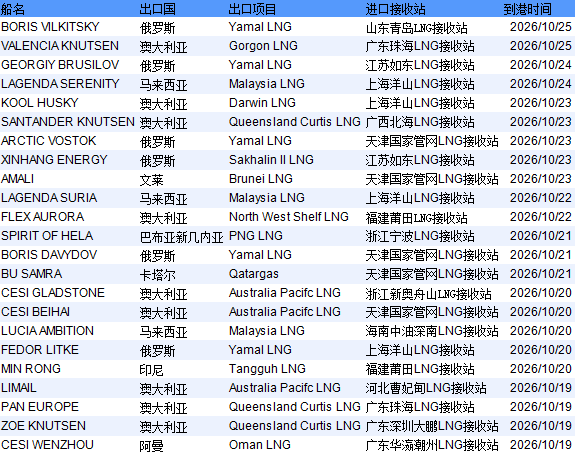Select the CESI GLADSTONE cell

pyautogui.click(x=53, y=293)
